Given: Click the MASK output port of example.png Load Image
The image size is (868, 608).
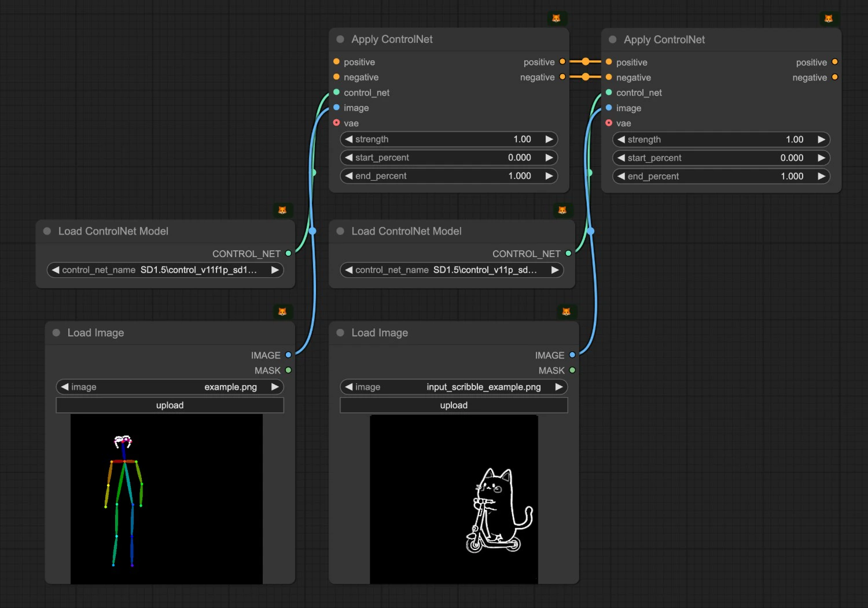Looking at the screenshot, I should (288, 370).
